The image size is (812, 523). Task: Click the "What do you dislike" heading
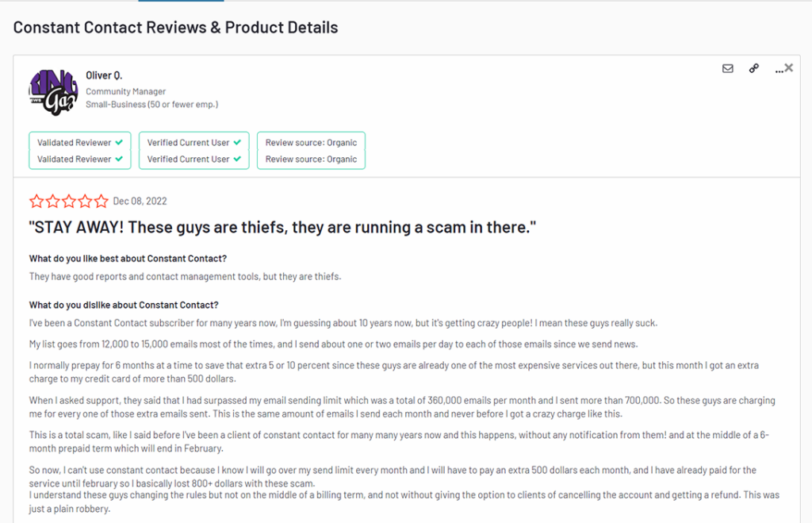pos(124,306)
